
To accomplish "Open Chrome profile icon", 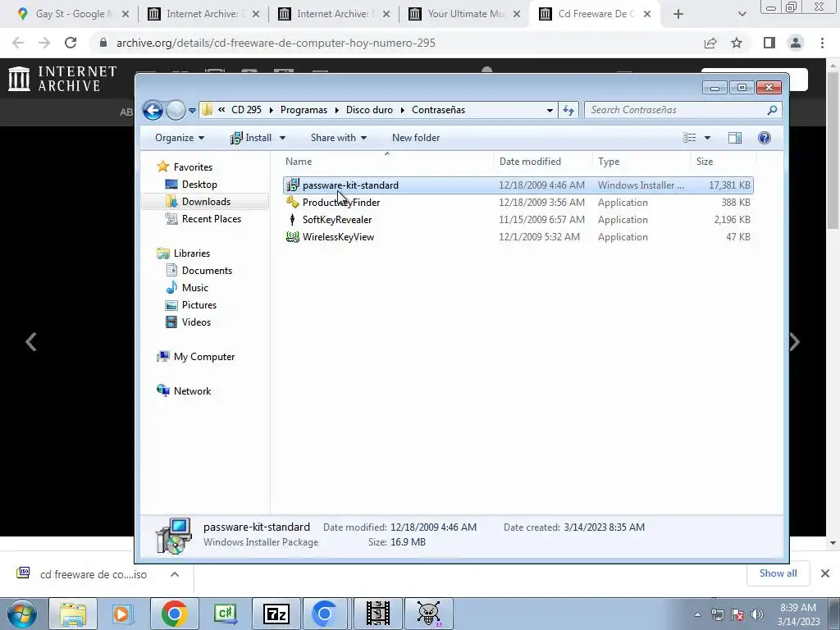I will pyautogui.click(x=796, y=43).
